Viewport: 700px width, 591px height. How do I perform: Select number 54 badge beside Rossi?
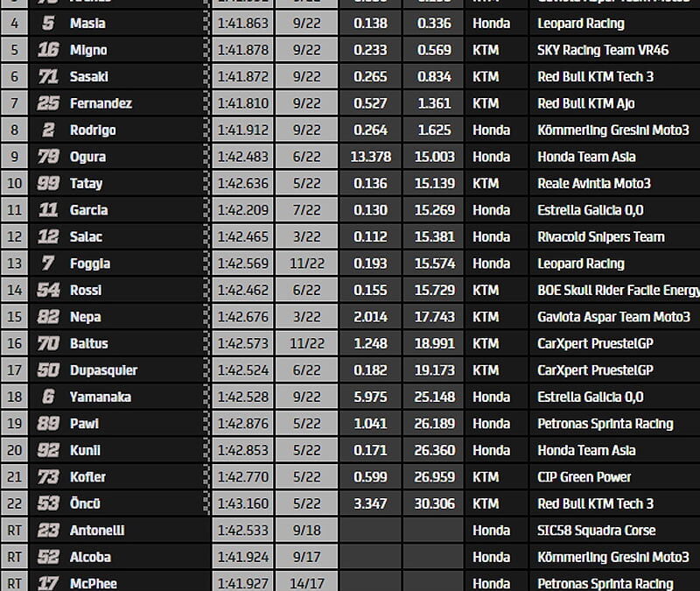tap(48, 291)
